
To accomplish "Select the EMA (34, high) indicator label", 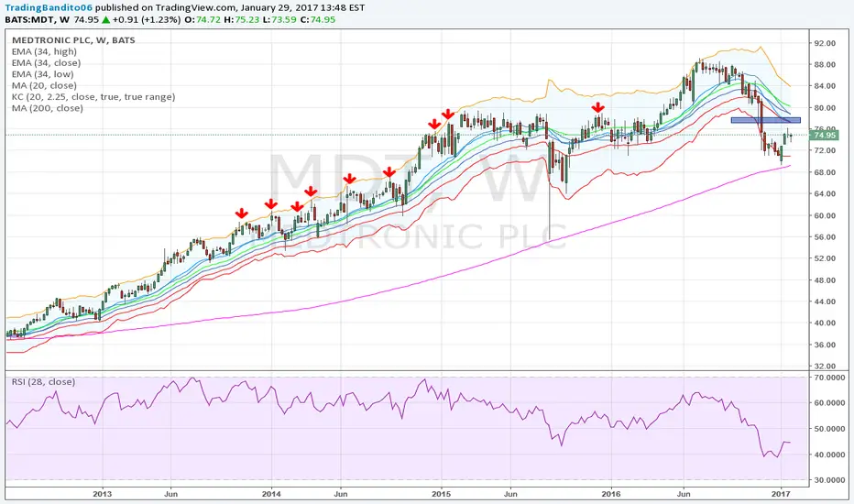I will click(44, 51).
